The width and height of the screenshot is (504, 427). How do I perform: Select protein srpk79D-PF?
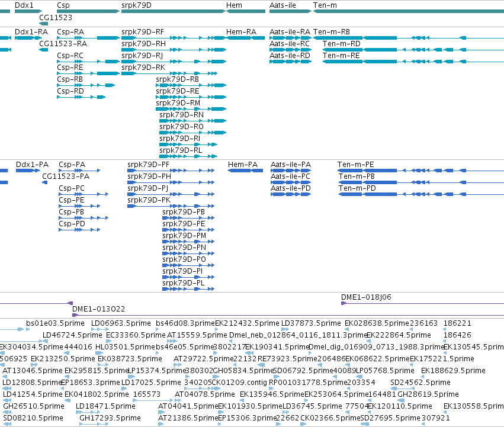[x=148, y=165]
